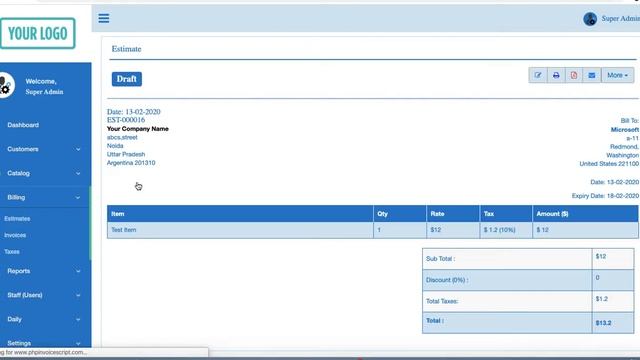This screenshot has width=640, height=360.
Task: Click the Discount (0%) label
Action: (447, 280)
